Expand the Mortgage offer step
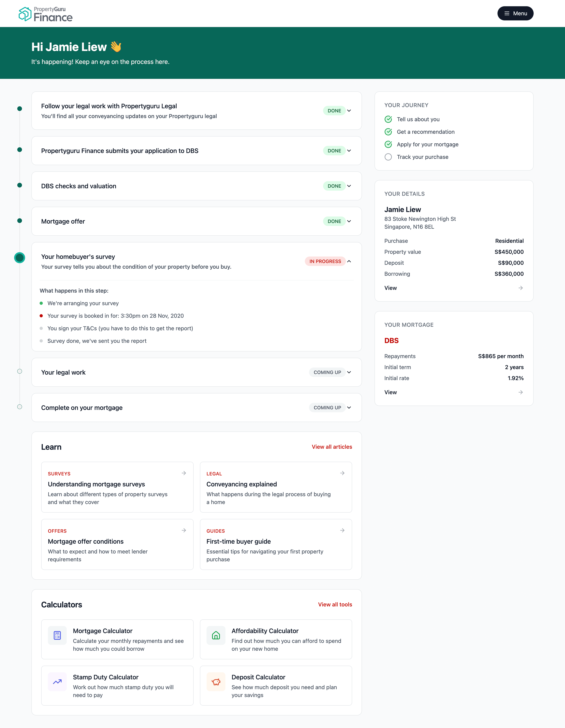Image resolution: width=565 pixels, height=728 pixels. tap(349, 221)
